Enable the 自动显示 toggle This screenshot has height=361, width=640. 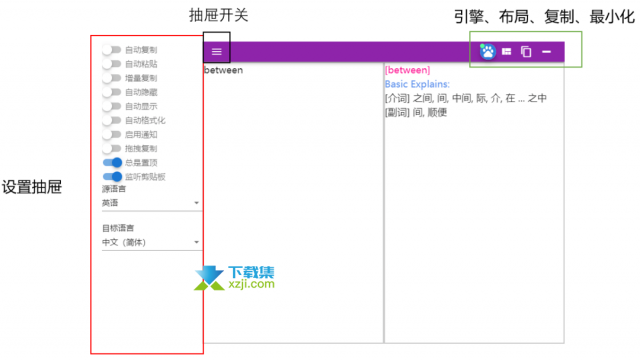coord(111,106)
